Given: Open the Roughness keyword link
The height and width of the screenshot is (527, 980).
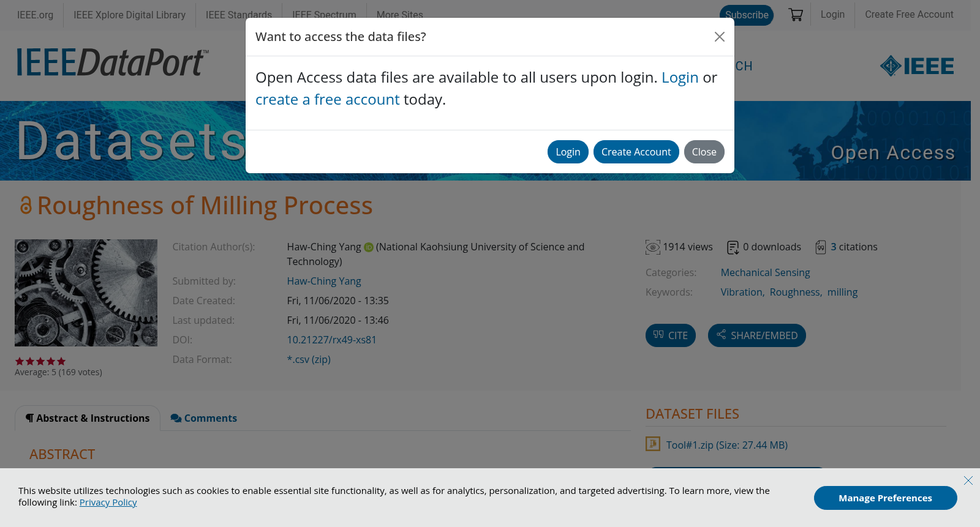Looking at the screenshot, I should click(x=794, y=293).
